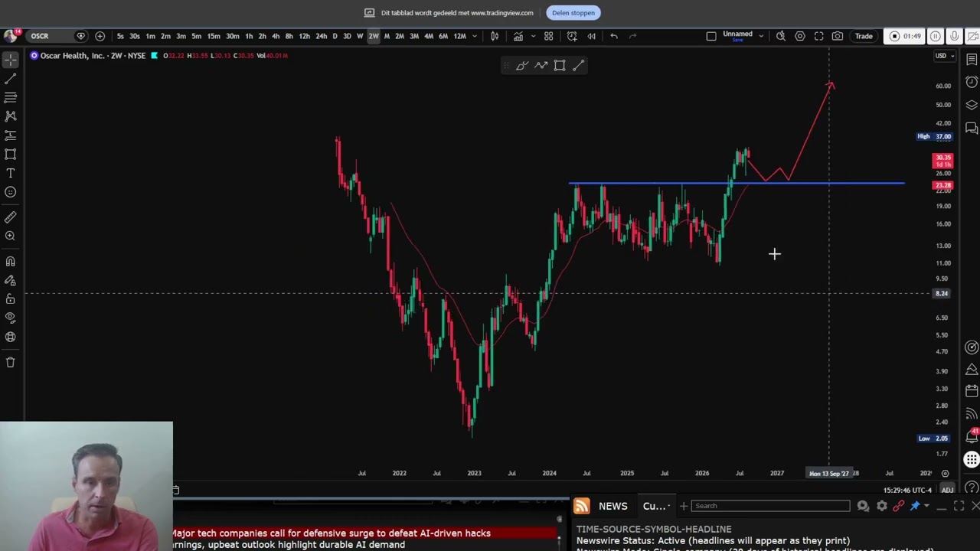This screenshot has width=980, height=551.
Task: Open the layout templates grid
Action: (548, 36)
